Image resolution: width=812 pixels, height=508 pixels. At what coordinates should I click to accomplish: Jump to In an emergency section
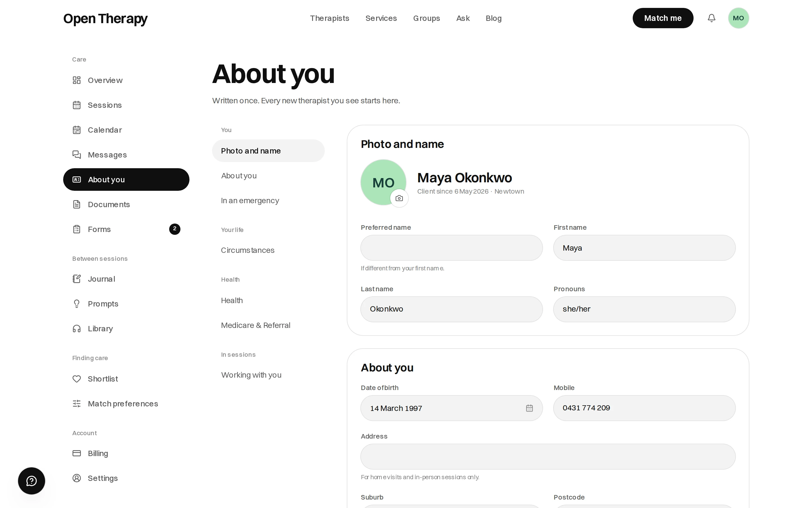coord(250,201)
